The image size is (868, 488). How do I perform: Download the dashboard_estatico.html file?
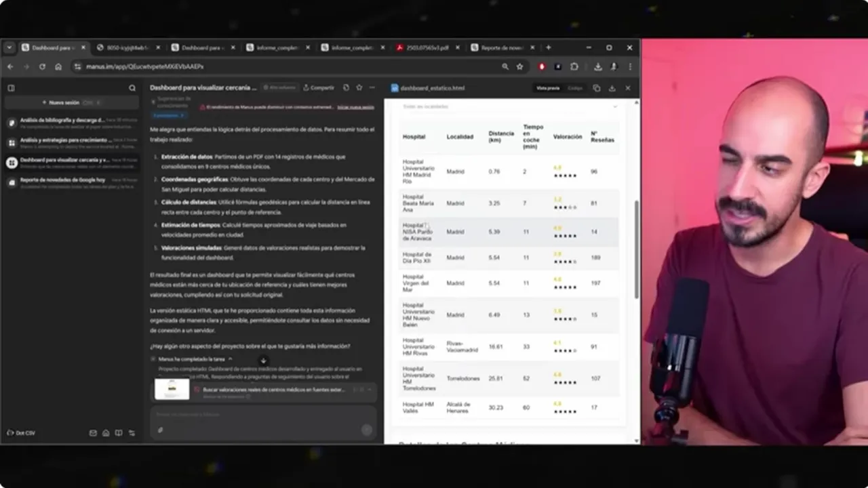[612, 88]
